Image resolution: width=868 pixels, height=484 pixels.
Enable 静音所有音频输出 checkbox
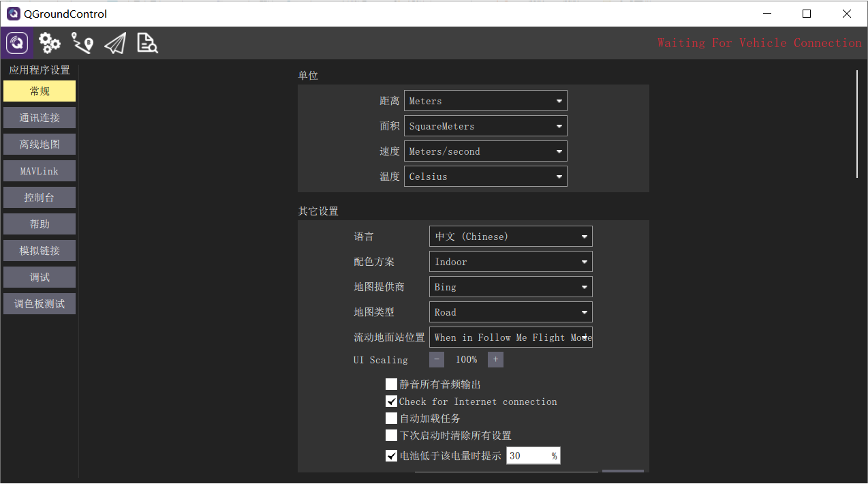(x=391, y=384)
